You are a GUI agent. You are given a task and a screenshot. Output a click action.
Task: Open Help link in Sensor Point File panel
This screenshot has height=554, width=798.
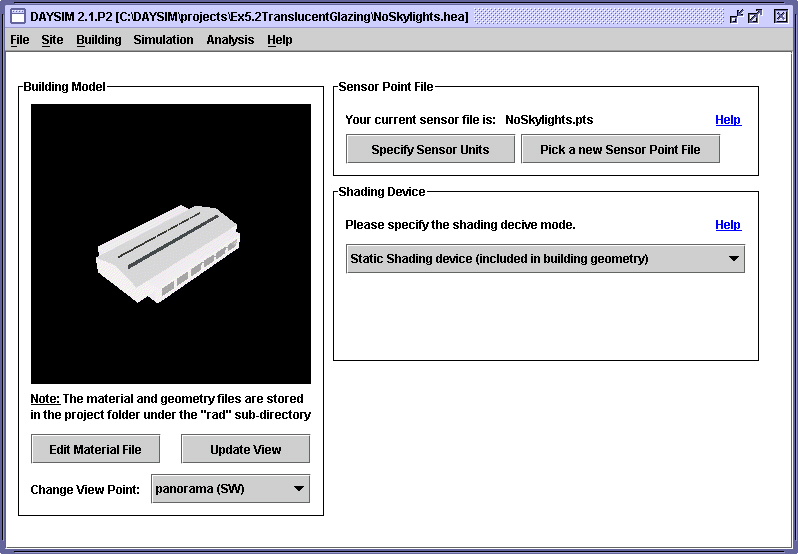pyautogui.click(x=728, y=120)
